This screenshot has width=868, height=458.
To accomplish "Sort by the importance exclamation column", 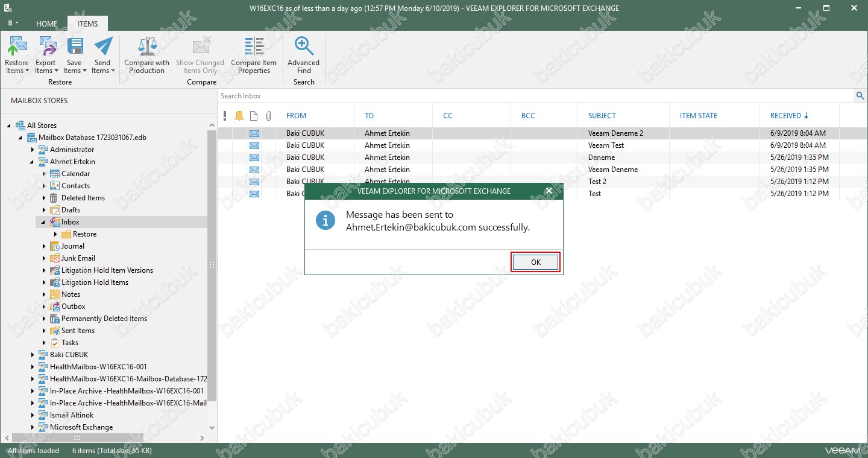I will point(225,116).
